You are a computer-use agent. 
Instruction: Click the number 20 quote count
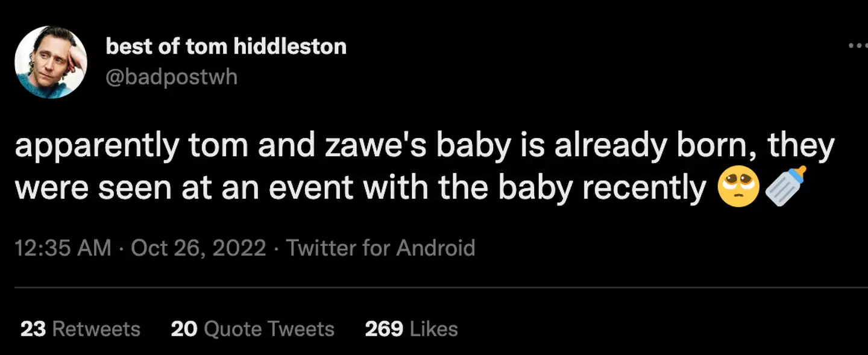184,328
